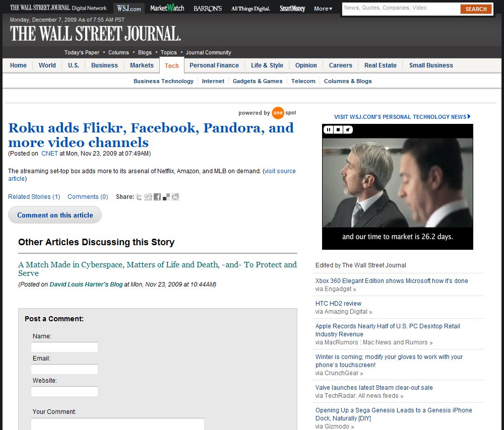This screenshot has height=430, width=504.
Task: Click the orange Search button
Action: coord(476,9)
